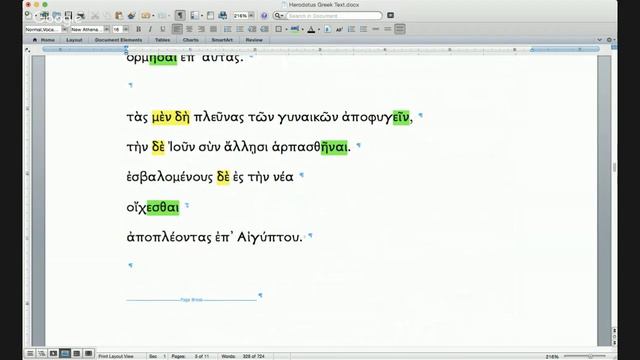Collapse the ribbon with chevron
640x360 pixels.
pyautogui.click(x=599, y=40)
